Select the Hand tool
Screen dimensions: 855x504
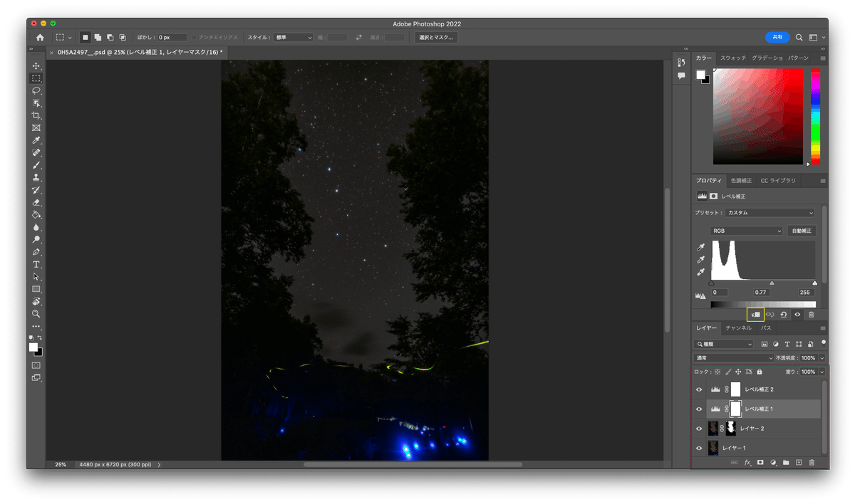point(36,301)
